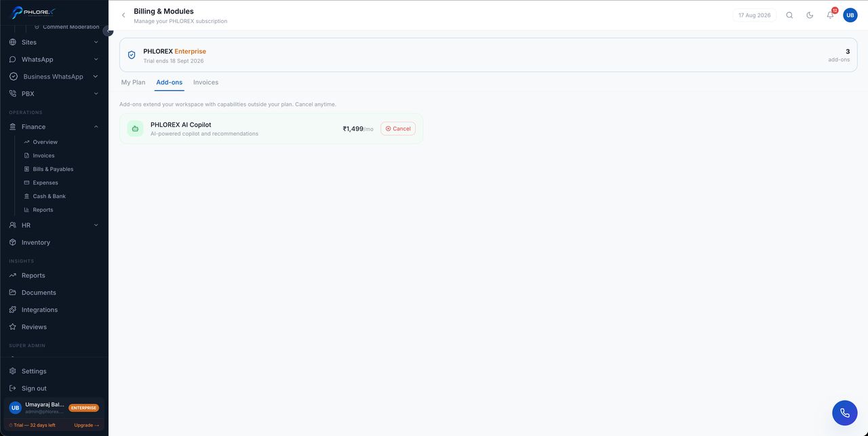Click the Reviews star icon
Viewport: 868px width, 436px height.
[13, 327]
